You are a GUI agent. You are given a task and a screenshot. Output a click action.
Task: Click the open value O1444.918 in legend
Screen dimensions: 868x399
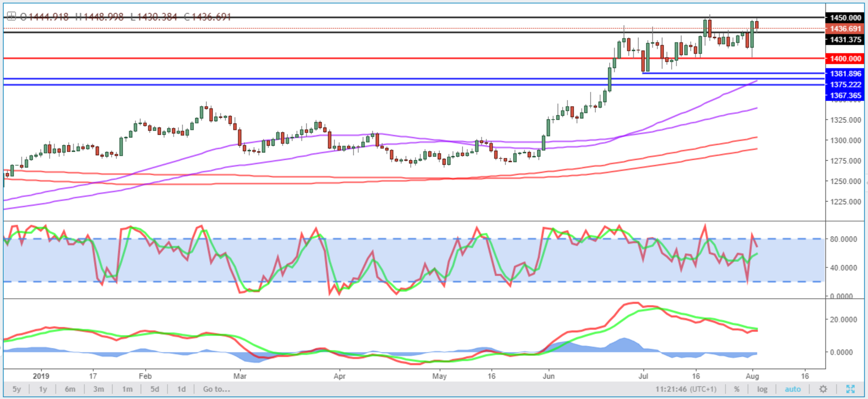point(45,17)
